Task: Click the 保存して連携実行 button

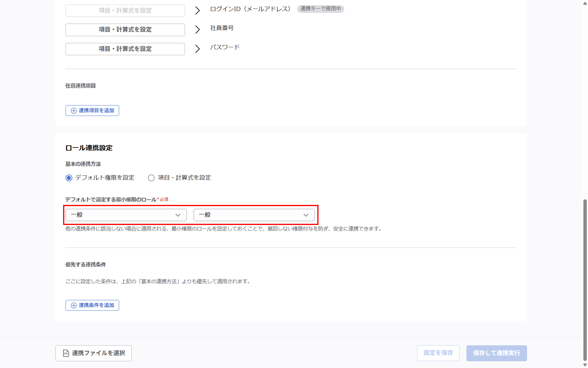Action: (496, 353)
